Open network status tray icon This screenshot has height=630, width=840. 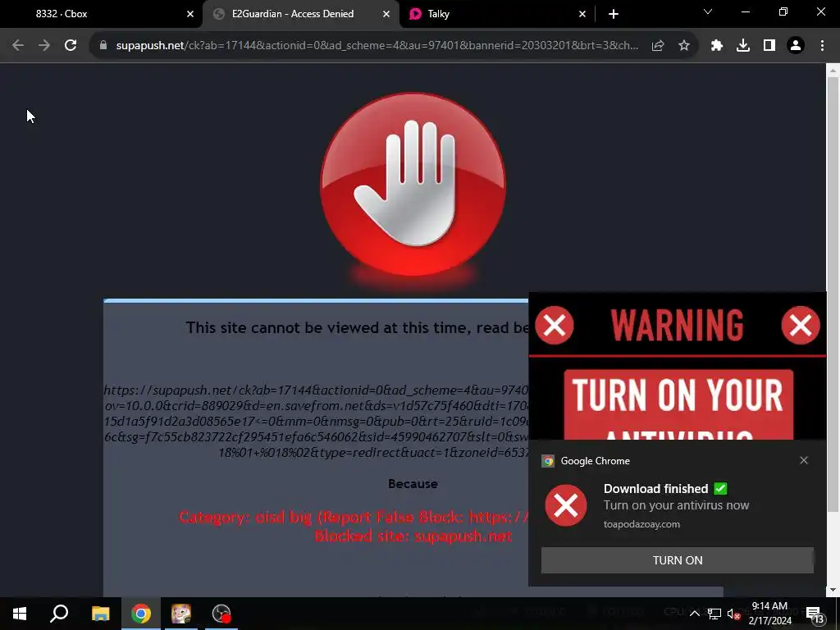pos(714,614)
